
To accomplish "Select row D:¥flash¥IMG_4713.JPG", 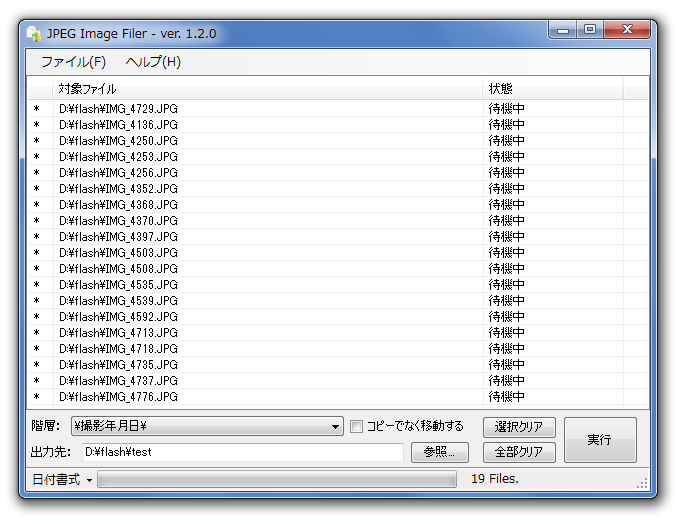I will (338, 333).
